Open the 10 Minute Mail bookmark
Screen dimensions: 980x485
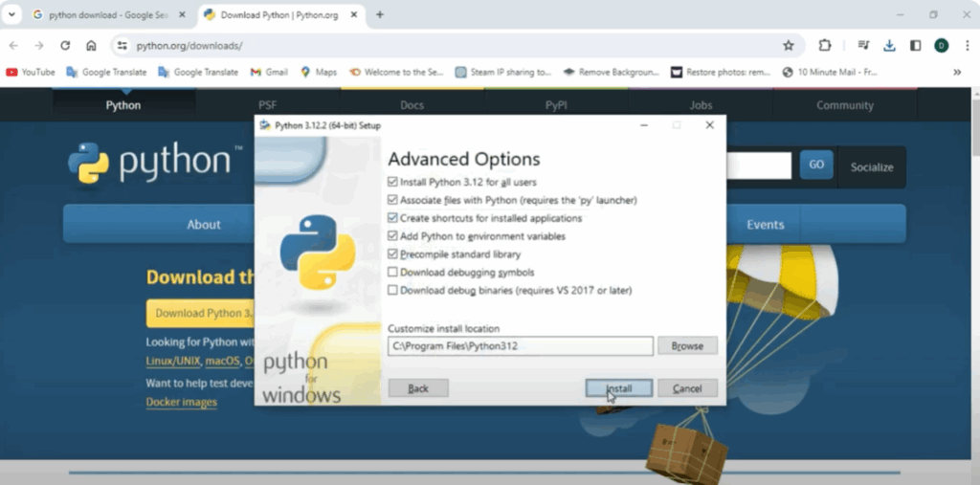point(830,73)
